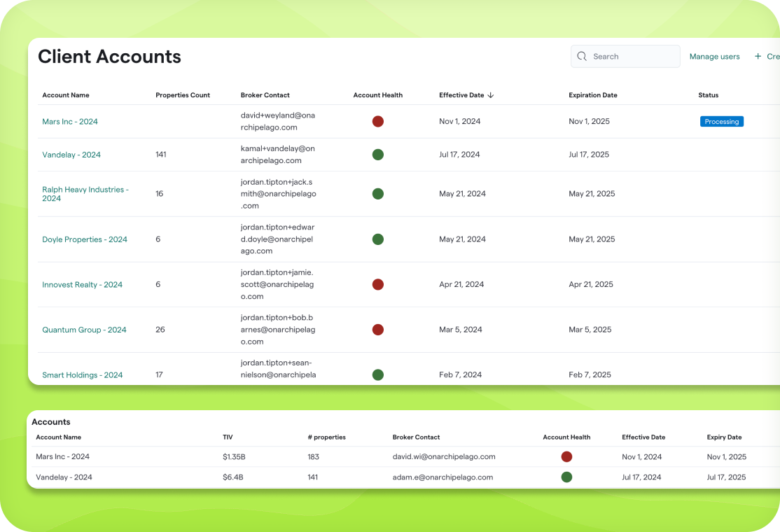Click email jordan.tipton+jack.smith@onarchipelago.com
Image resolution: width=780 pixels, height=532 pixels.
tap(279, 194)
